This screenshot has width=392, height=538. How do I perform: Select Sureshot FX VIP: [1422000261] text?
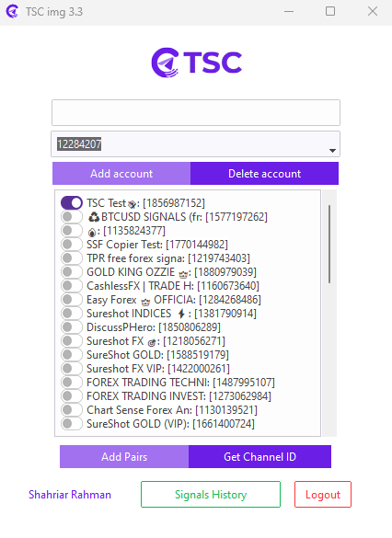coord(158,369)
